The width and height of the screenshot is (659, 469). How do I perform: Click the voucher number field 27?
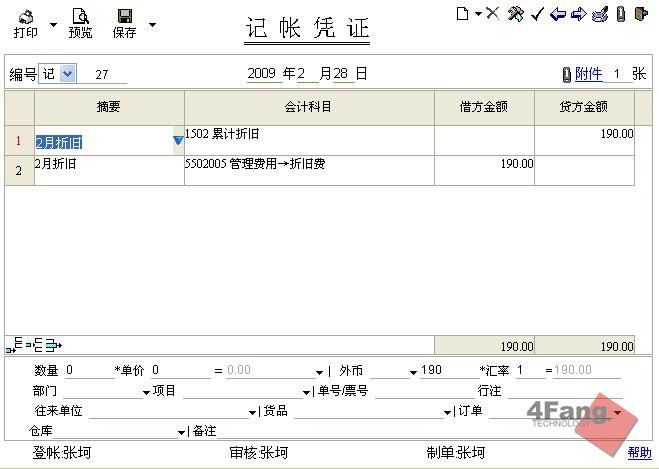click(x=102, y=75)
